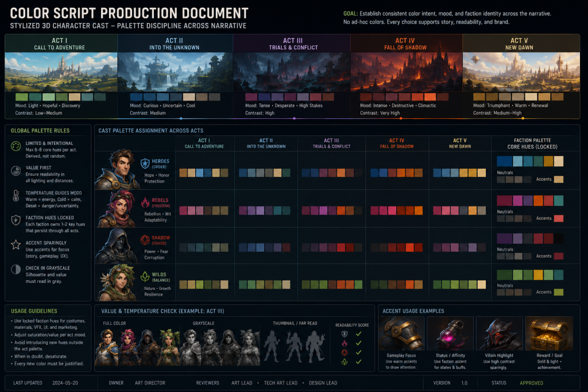Click the Villain Highlight helmet image

coord(500,334)
